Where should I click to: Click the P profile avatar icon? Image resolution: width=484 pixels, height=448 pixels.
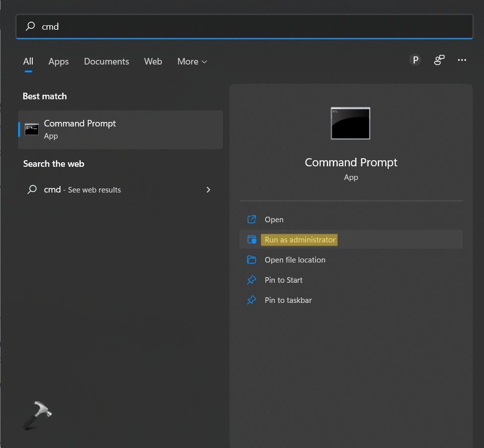tap(415, 60)
